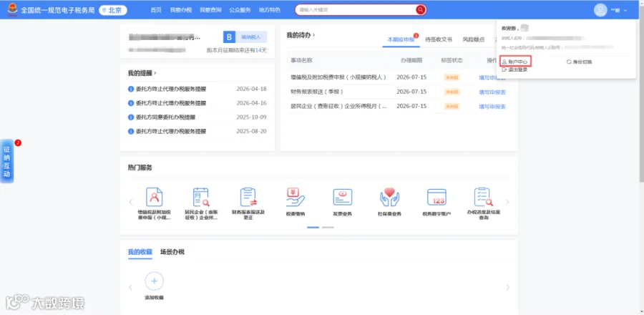Open 我要办税 navigation menu
Viewport: 644px width, 315px height.
point(181,10)
